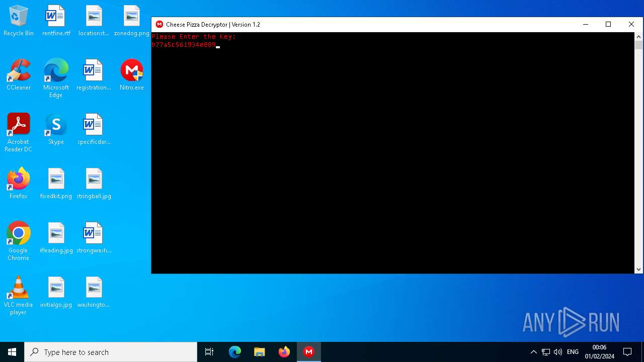Open the Firefox desktop shortcut
This screenshot has height=362, width=644.
pos(19,184)
